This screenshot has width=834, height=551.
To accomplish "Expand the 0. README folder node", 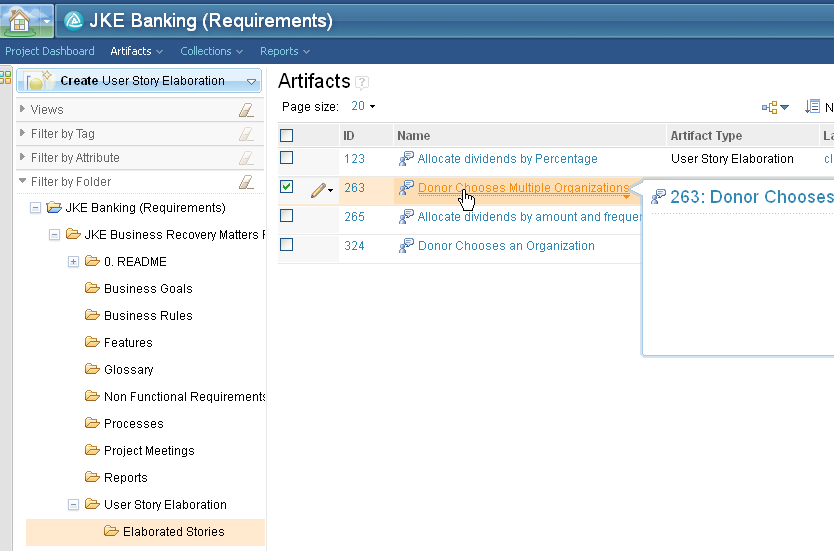I will coord(73,262).
